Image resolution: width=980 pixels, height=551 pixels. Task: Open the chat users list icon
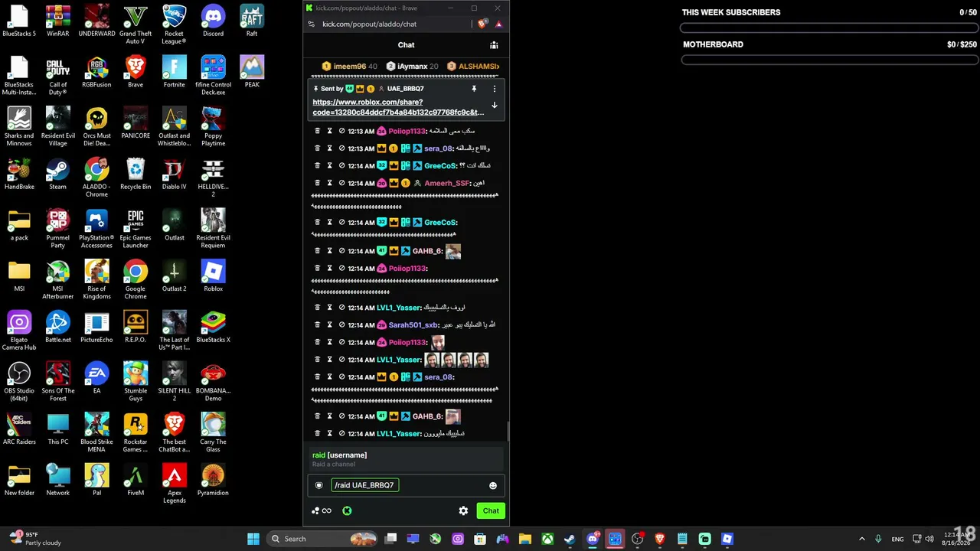coord(494,45)
